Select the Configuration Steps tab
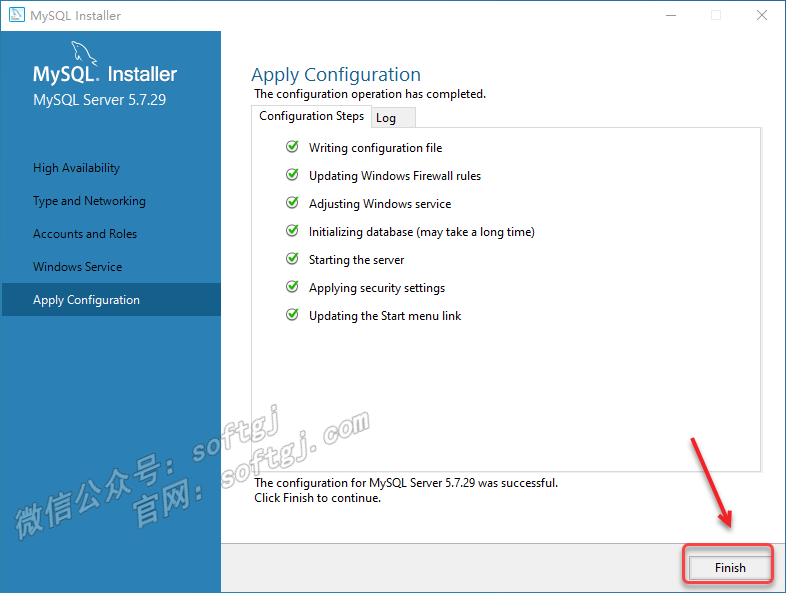This screenshot has height=593, width=786. pyautogui.click(x=311, y=116)
